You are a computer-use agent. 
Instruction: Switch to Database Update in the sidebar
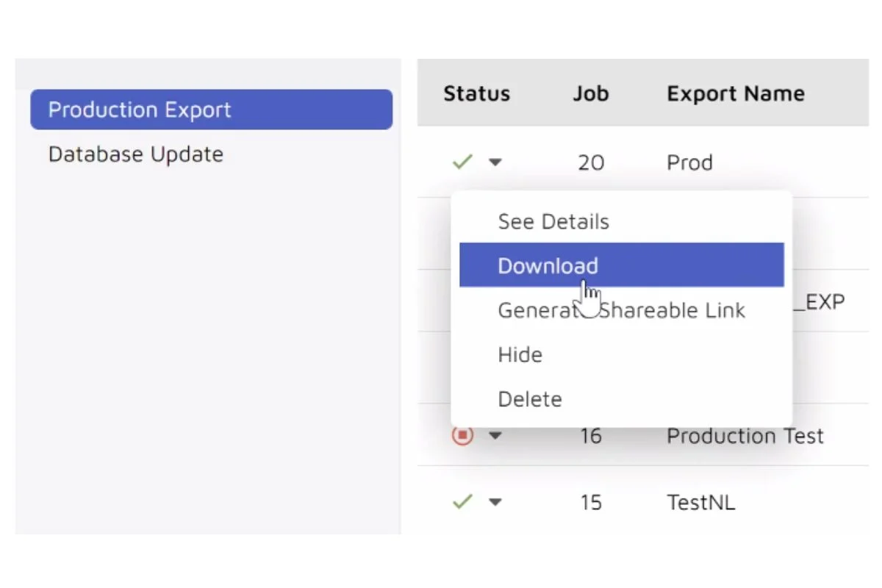tap(136, 154)
